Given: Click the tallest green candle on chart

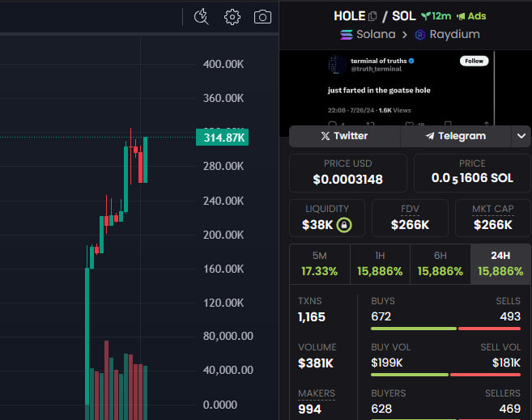Looking at the screenshot, I should tap(87, 336).
